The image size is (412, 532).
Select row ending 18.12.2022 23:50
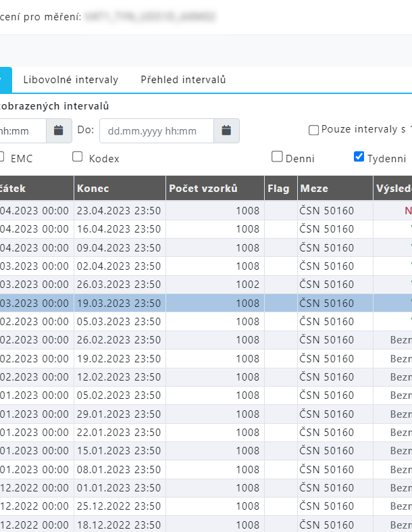coord(206,525)
